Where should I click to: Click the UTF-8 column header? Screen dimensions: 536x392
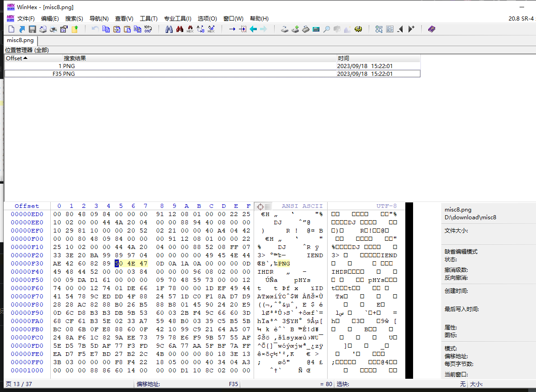click(387, 206)
